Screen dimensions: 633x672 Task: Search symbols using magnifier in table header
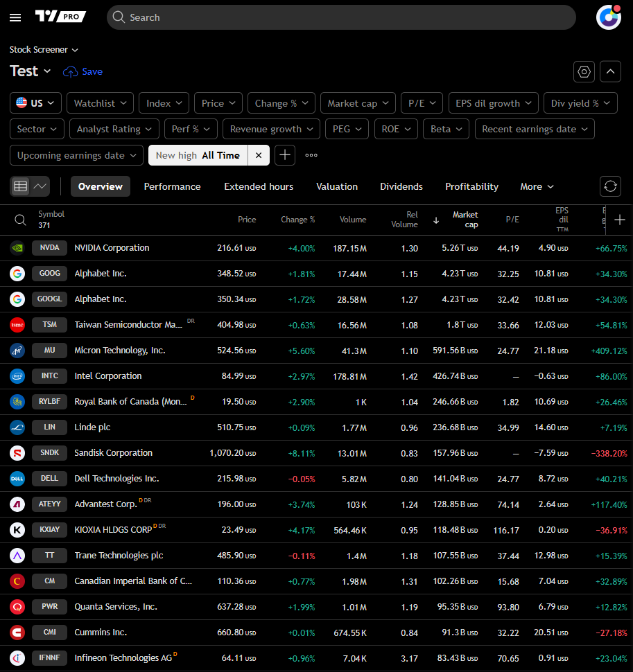(x=20, y=220)
